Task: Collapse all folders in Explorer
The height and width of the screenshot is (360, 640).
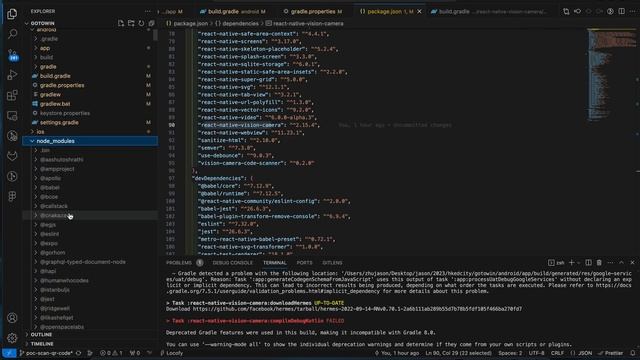Action: click(x=151, y=23)
